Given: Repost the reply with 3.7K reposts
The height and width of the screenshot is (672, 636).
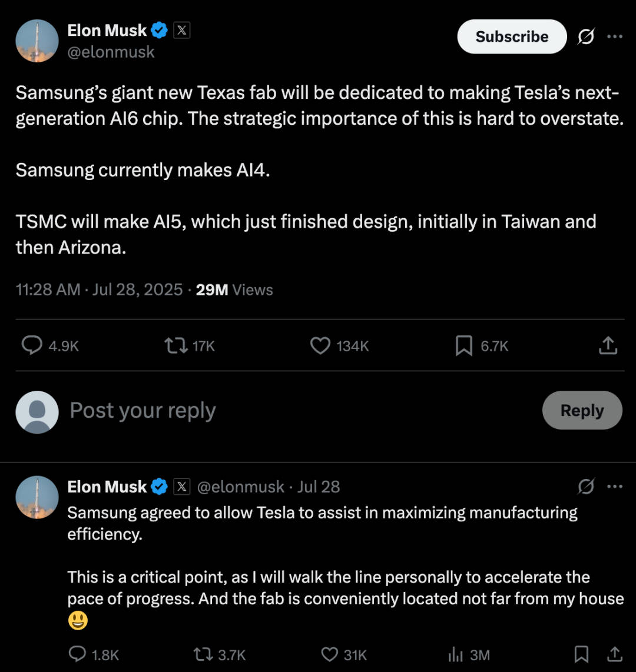Looking at the screenshot, I should point(203,654).
